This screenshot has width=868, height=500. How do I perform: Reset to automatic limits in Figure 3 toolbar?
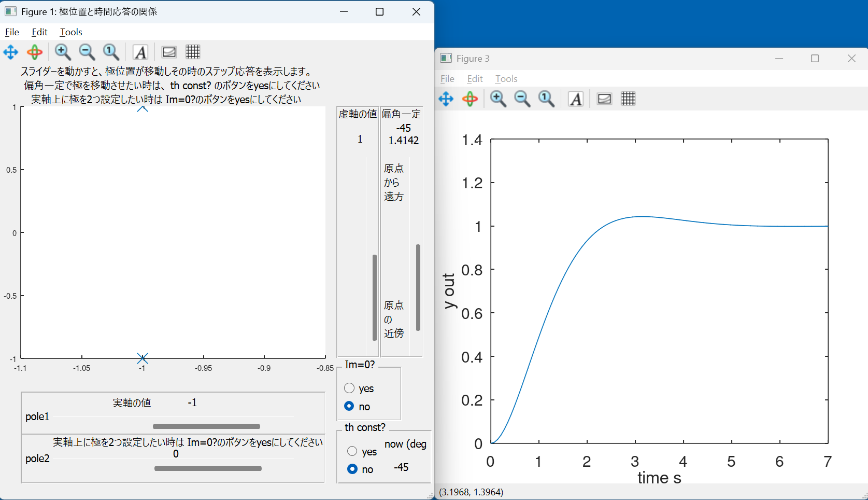(x=546, y=99)
